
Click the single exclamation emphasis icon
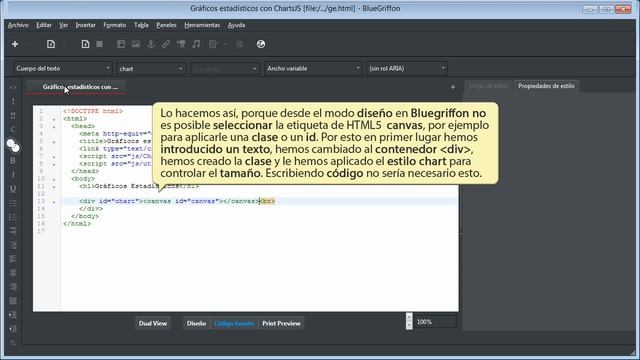13,101
